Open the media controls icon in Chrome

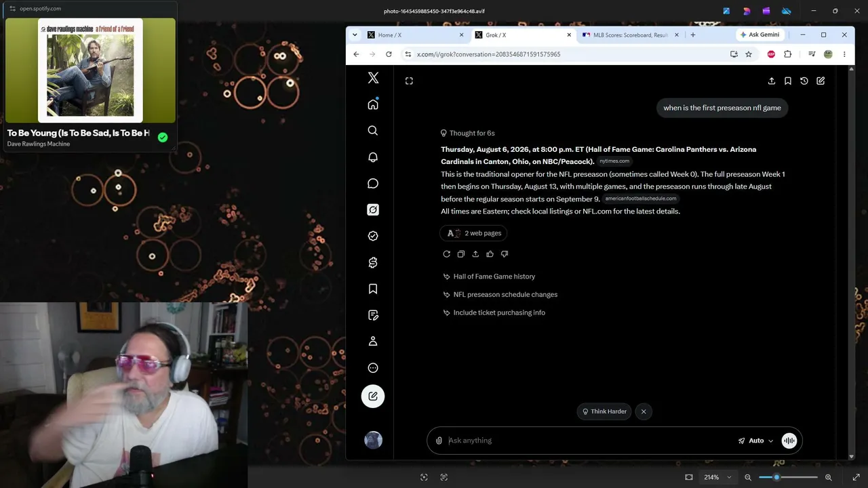(x=812, y=54)
